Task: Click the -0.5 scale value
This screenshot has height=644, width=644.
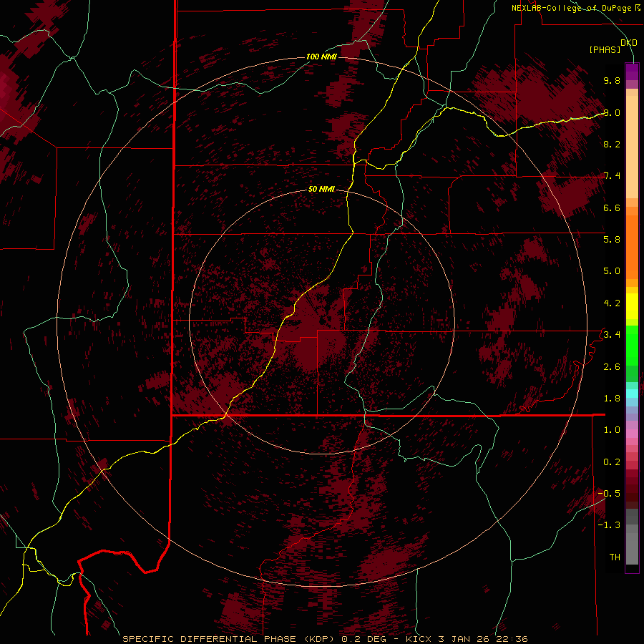Action: (609, 494)
